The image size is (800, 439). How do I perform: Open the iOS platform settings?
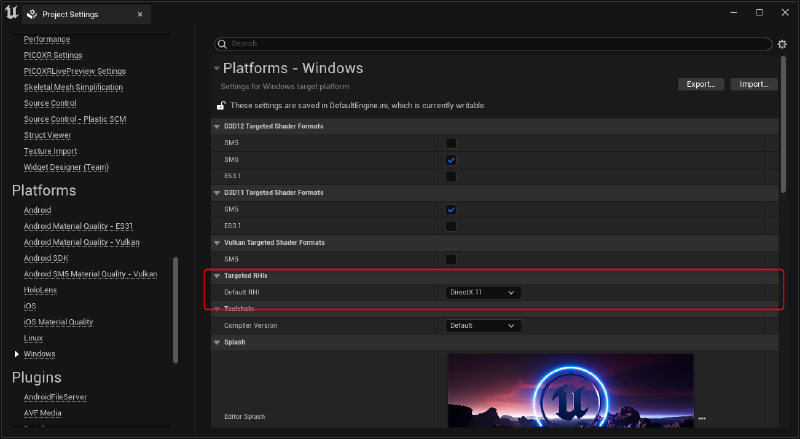(x=30, y=306)
